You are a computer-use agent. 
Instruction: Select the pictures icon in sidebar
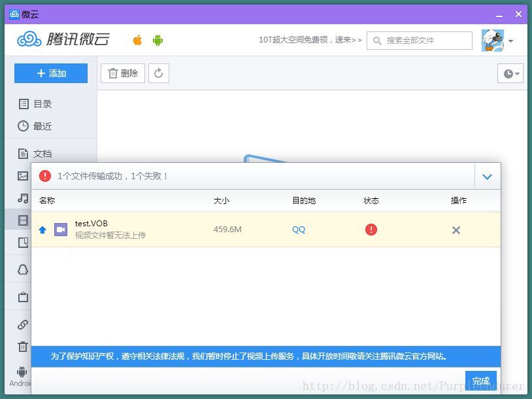[23, 176]
